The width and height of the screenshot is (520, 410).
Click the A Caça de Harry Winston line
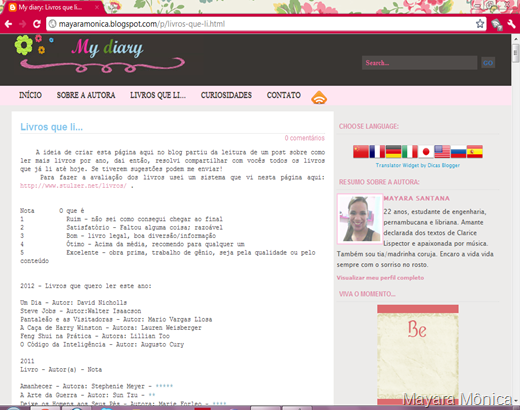click(x=111, y=328)
